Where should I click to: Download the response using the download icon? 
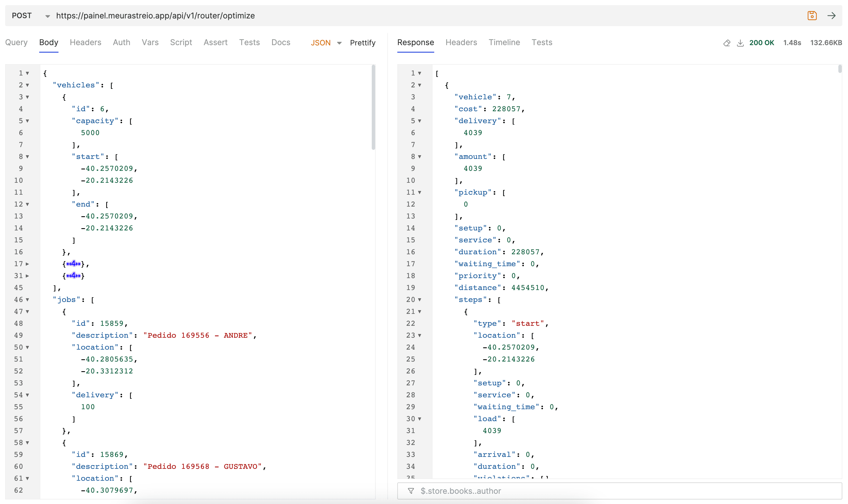coord(740,43)
